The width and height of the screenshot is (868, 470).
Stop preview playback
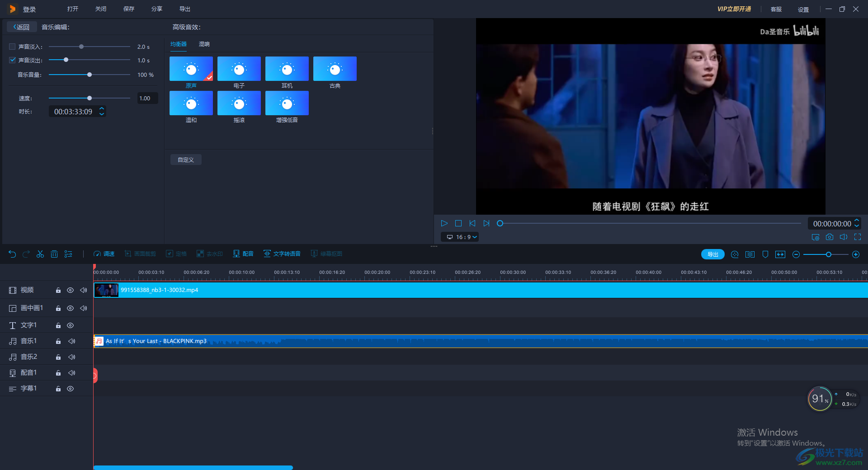click(x=458, y=223)
